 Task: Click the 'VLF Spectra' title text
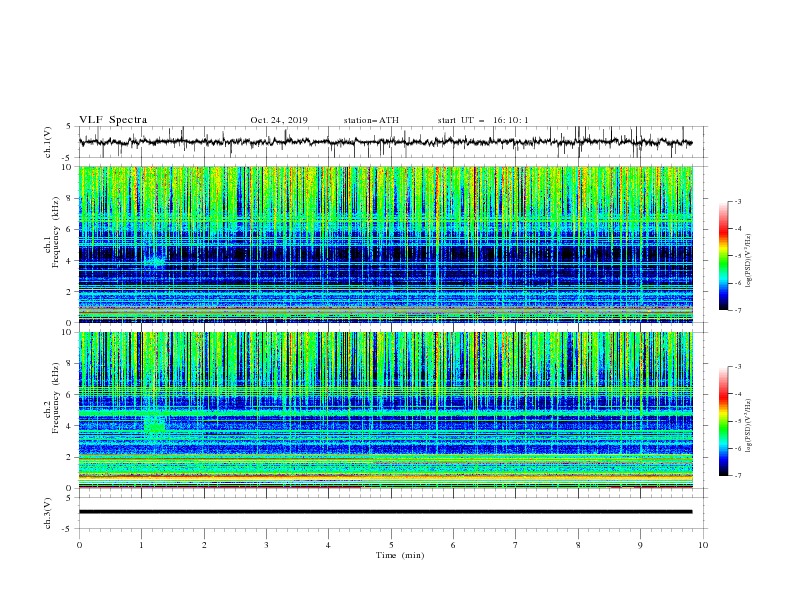tap(113, 120)
